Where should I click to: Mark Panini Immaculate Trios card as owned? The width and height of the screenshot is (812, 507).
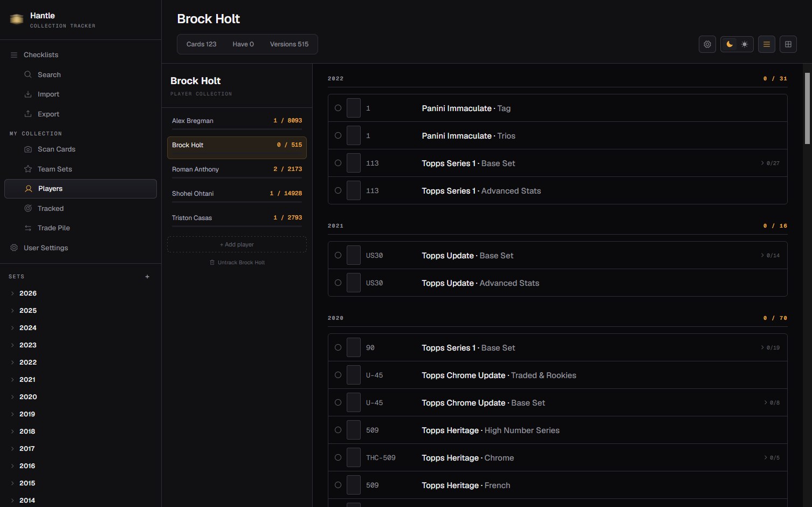(338, 135)
